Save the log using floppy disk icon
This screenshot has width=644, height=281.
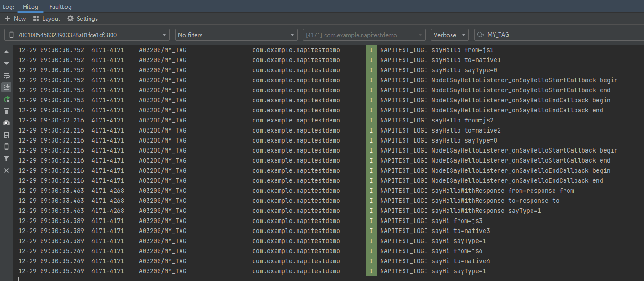coord(6,135)
